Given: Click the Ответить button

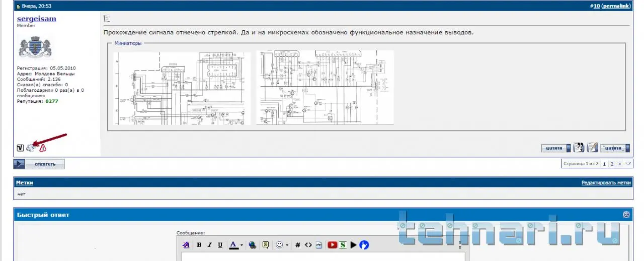Looking at the screenshot, I should coord(45,164).
